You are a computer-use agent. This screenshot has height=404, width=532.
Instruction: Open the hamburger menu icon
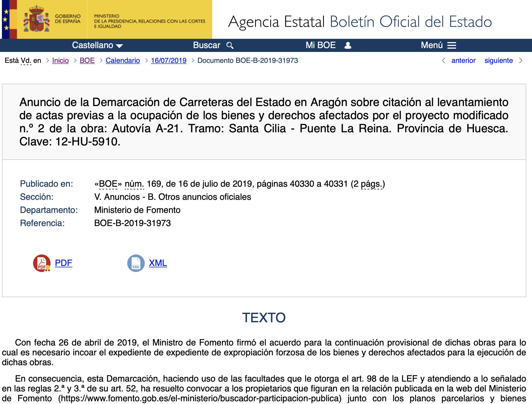(452, 45)
